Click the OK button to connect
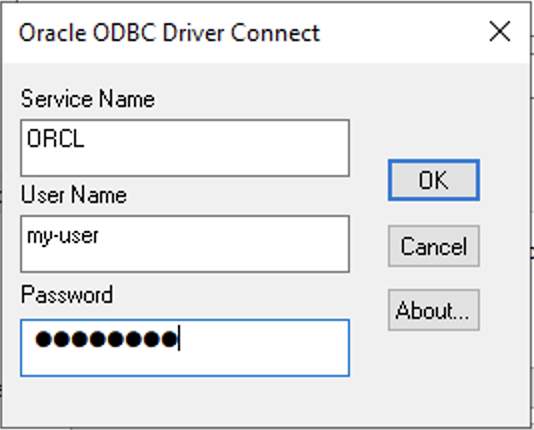Image resolution: width=534 pixels, height=430 pixels. (434, 180)
